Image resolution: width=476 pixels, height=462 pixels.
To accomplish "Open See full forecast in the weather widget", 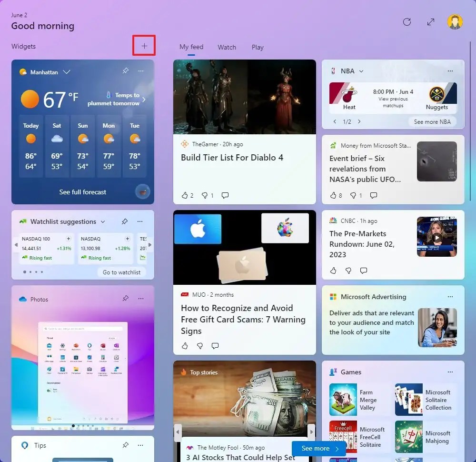I will tap(82, 192).
